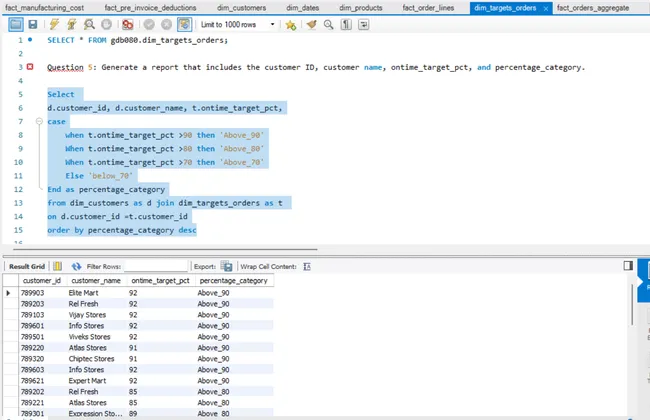The height and width of the screenshot is (420, 650).
Task: Switch to fact_order_lines tab
Action: coord(428,7)
